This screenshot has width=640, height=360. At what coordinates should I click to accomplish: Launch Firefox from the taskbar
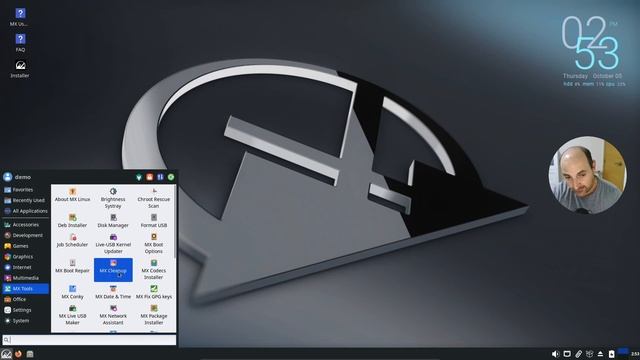coord(18,354)
